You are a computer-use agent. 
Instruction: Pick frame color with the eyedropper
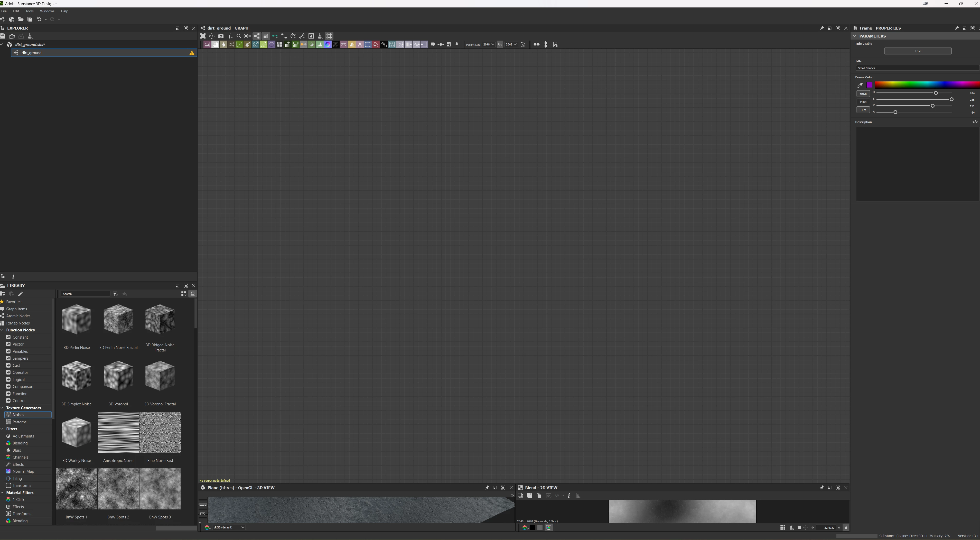[860, 85]
